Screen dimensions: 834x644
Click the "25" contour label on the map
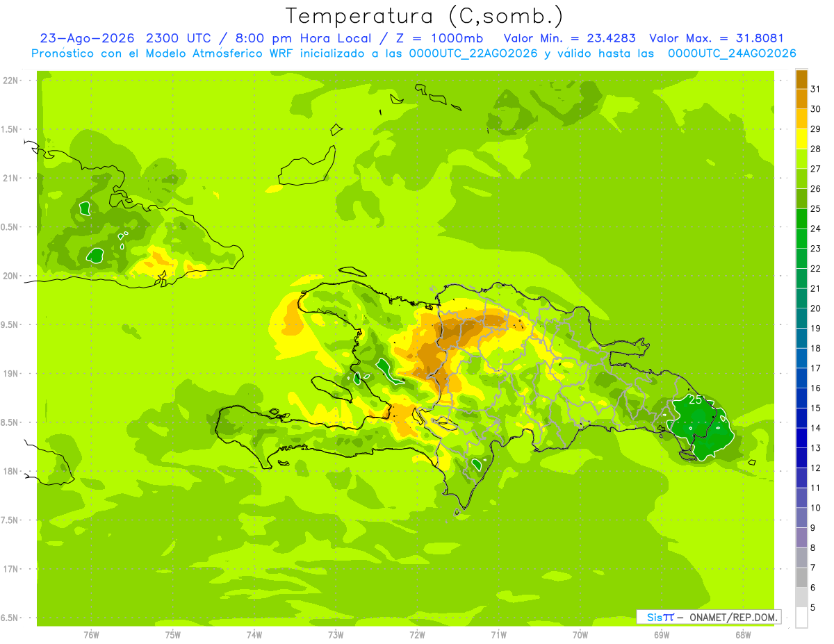[695, 399]
